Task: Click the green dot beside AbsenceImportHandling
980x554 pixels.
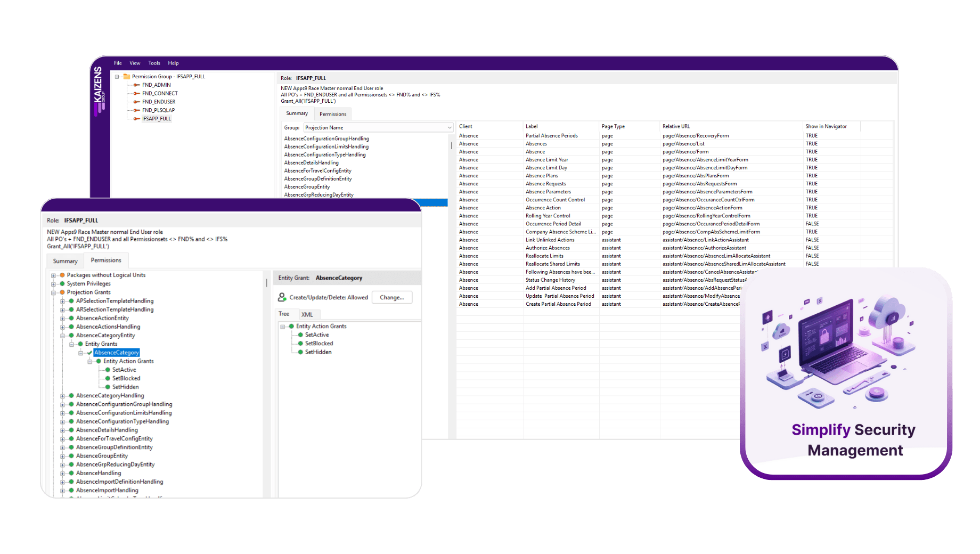Action: 71,490
